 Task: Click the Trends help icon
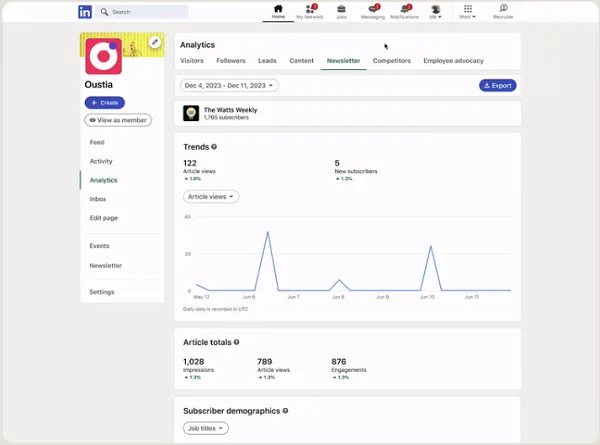click(x=214, y=147)
